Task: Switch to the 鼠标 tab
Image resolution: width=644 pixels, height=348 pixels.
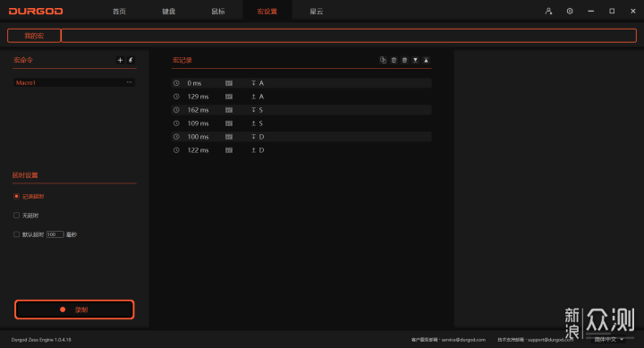Action: click(217, 11)
